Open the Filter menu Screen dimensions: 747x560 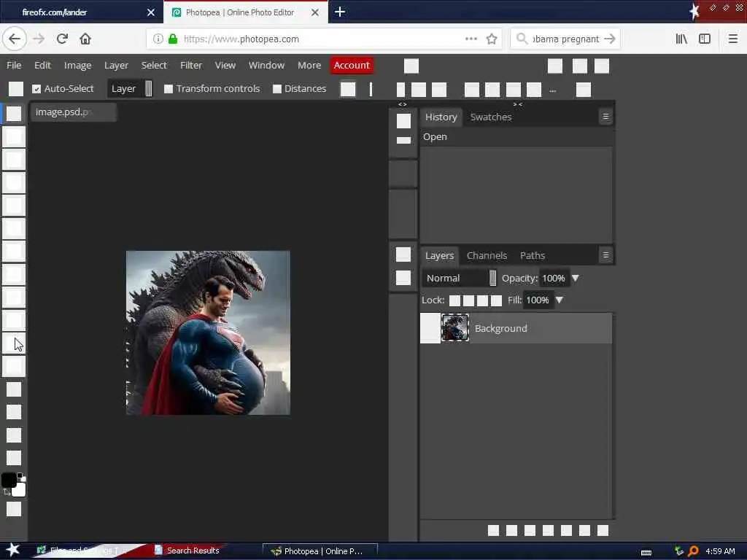191,65
